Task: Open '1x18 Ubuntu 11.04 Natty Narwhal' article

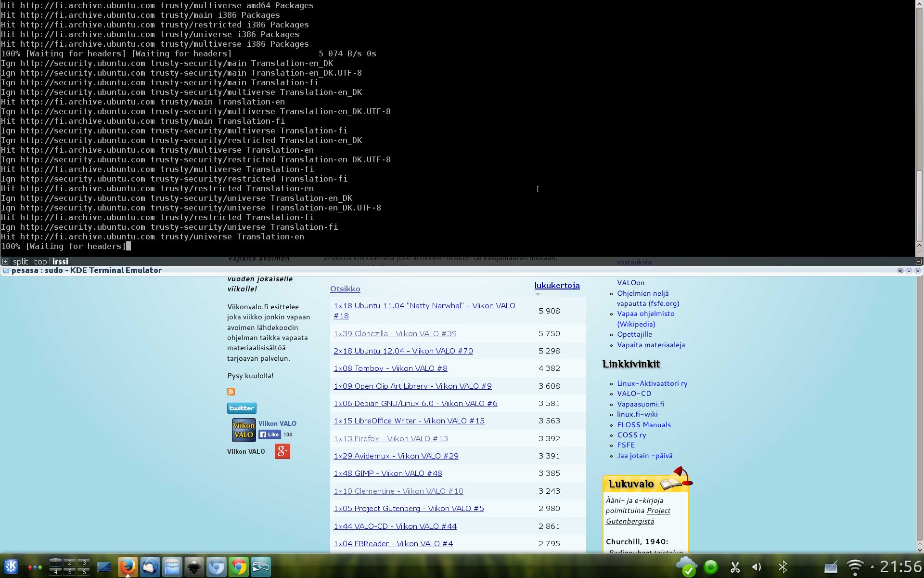Action: pos(424,311)
